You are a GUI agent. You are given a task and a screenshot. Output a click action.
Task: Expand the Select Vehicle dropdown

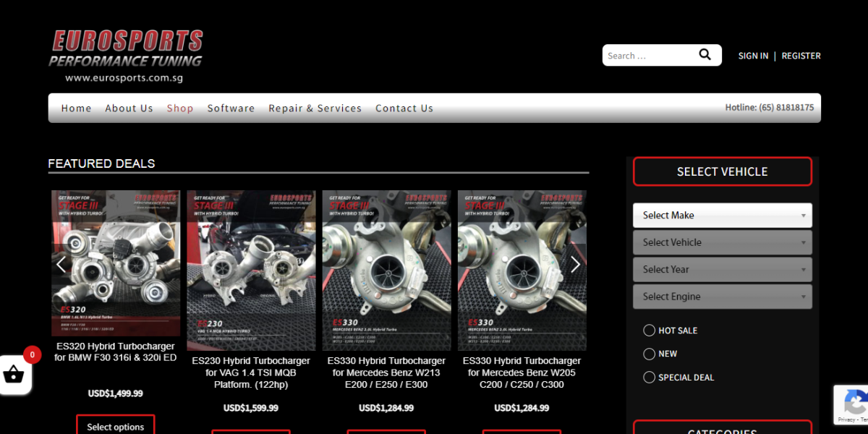pos(722,242)
